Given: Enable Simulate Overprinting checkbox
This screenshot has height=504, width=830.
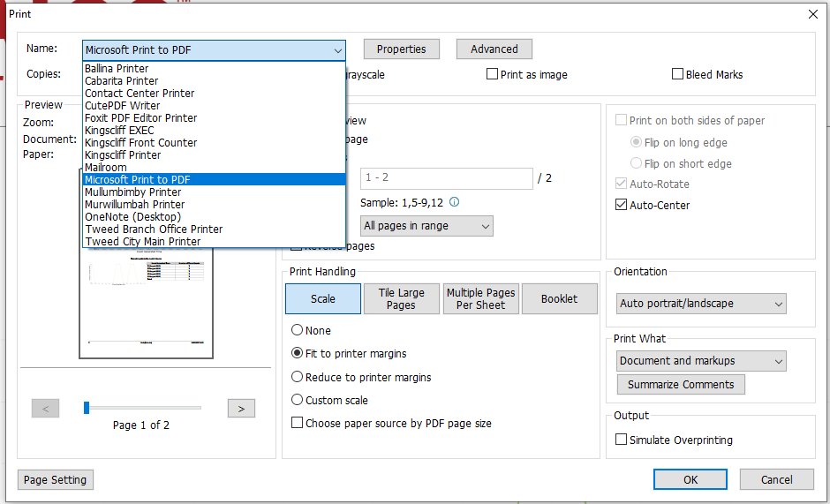Looking at the screenshot, I should (x=622, y=440).
